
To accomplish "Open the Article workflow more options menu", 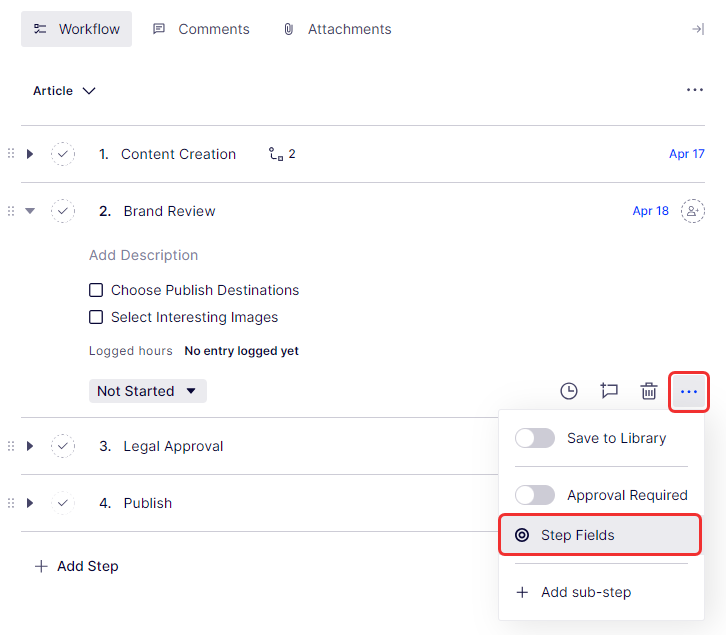I will coord(695,90).
